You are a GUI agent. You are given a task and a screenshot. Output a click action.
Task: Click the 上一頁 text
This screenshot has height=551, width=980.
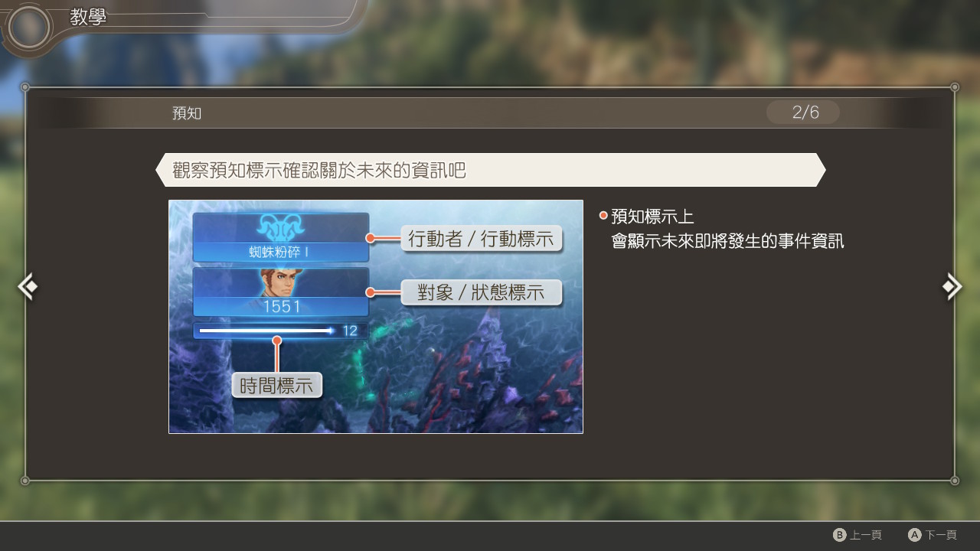[866, 535]
